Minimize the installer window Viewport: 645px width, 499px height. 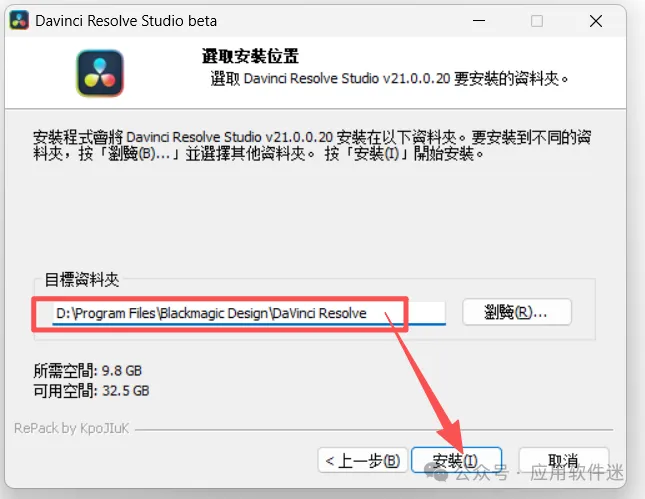coord(479,21)
